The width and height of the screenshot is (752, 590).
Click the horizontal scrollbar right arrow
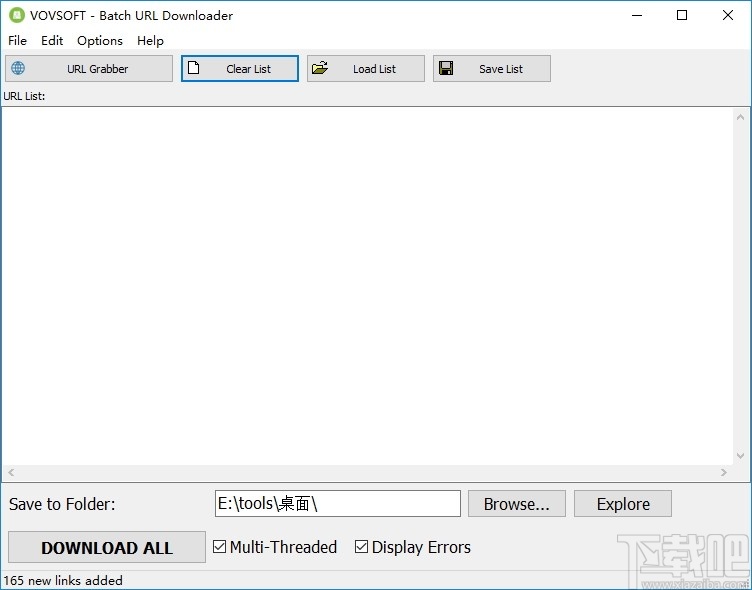point(724,472)
